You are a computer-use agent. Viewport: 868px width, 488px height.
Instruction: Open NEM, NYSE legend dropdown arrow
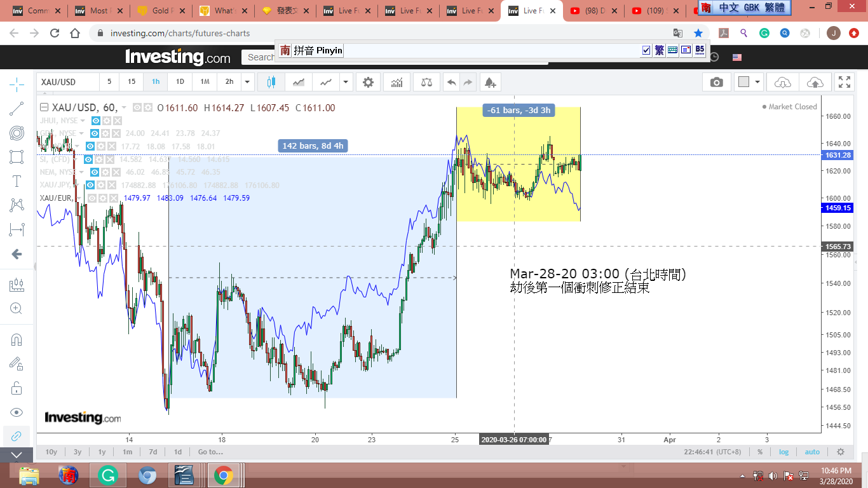[83, 172]
